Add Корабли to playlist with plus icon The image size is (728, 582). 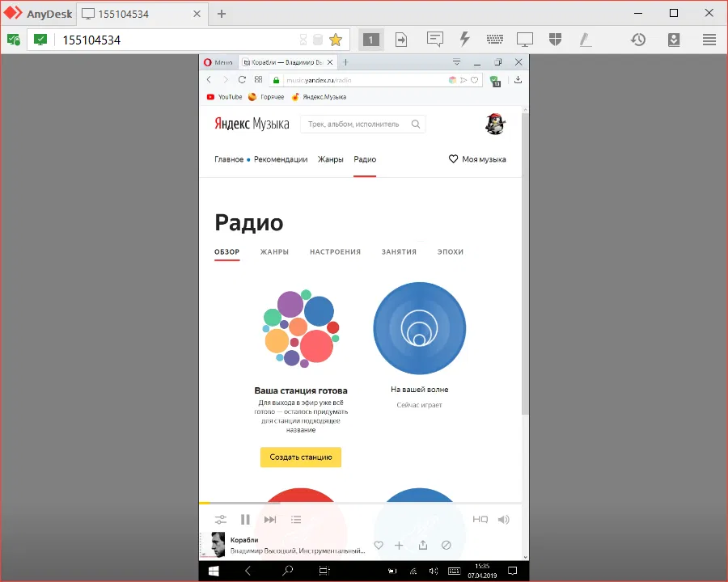click(x=399, y=546)
